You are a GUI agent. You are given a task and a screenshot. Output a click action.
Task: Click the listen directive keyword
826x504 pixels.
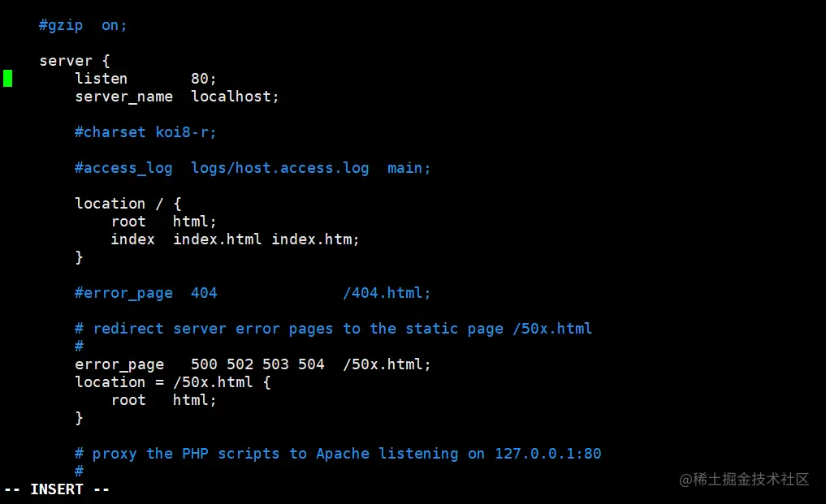pos(101,79)
